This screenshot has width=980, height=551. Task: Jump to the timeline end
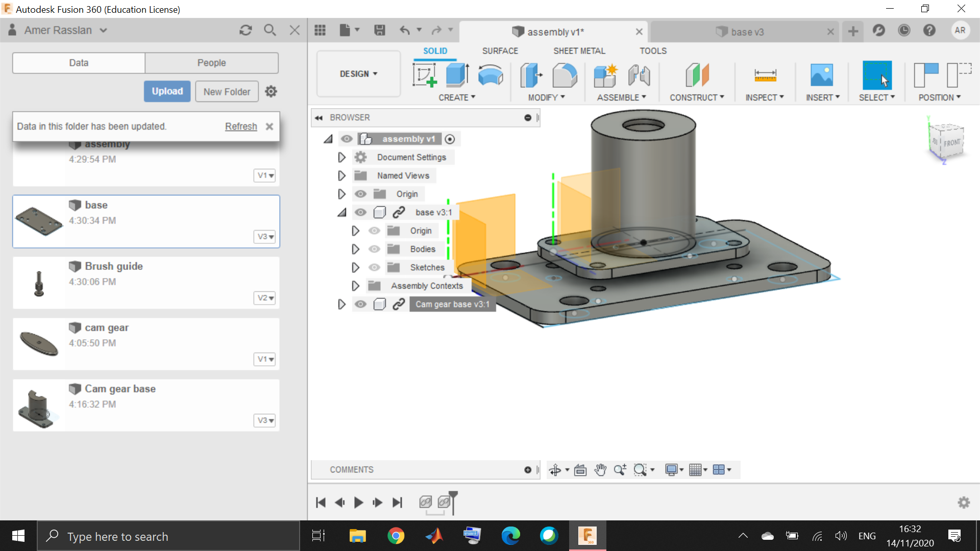397,503
